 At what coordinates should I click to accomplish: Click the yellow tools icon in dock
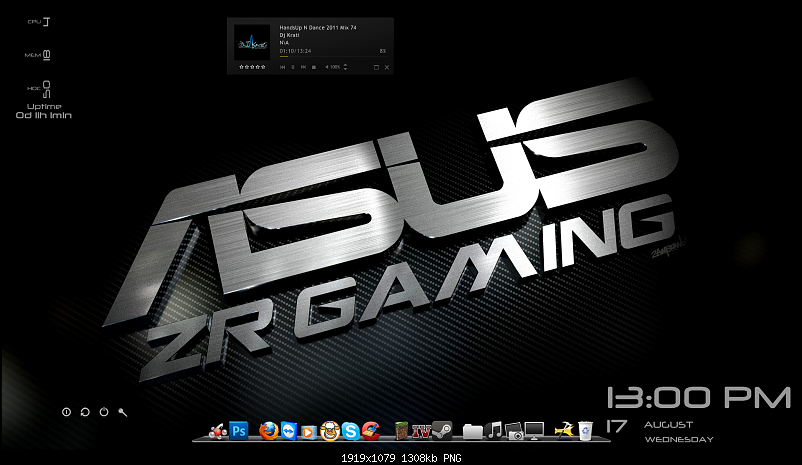tap(565, 431)
